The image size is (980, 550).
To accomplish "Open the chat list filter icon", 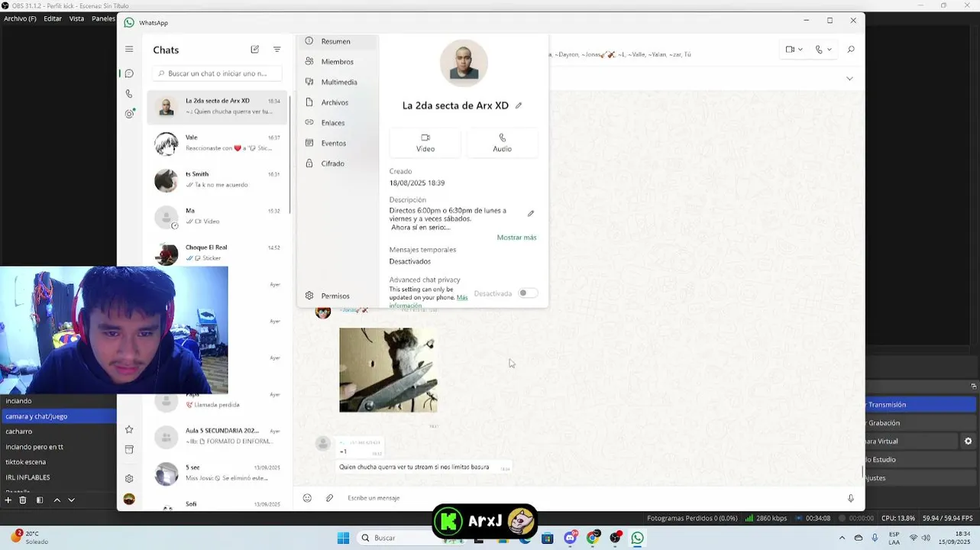I will click(277, 50).
